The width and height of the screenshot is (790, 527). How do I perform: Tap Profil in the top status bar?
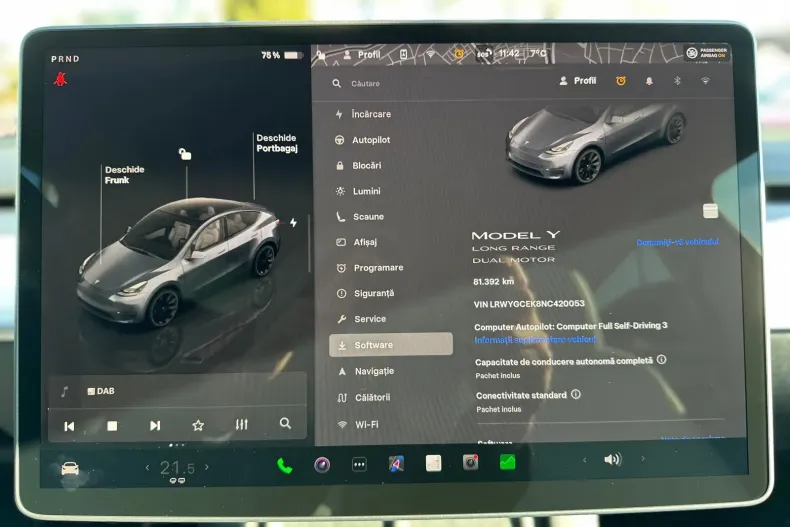pos(362,54)
